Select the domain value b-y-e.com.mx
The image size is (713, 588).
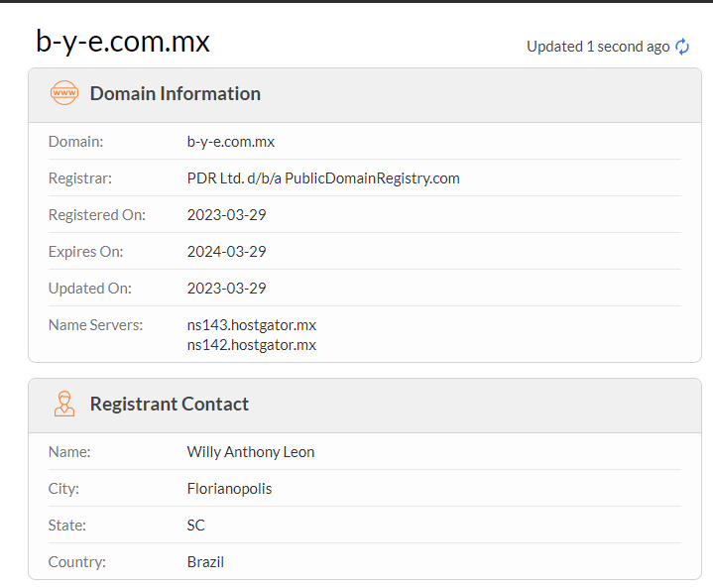pos(231,142)
